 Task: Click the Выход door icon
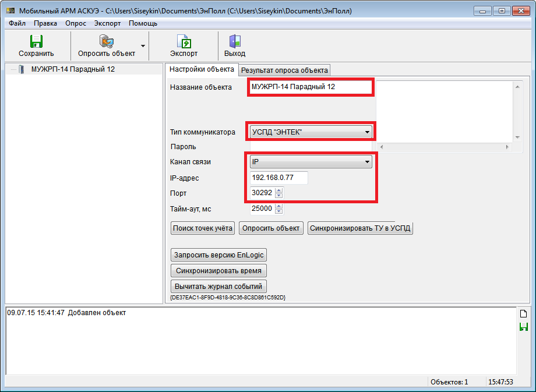tap(235, 41)
